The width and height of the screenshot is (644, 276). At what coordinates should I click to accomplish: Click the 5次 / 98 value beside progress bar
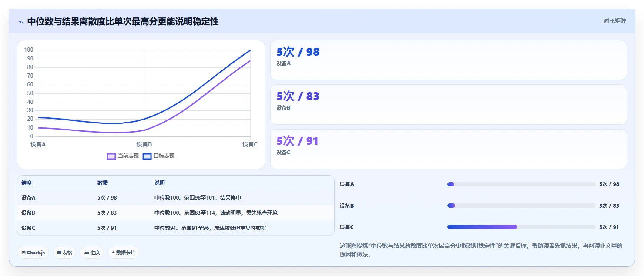point(609,184)
